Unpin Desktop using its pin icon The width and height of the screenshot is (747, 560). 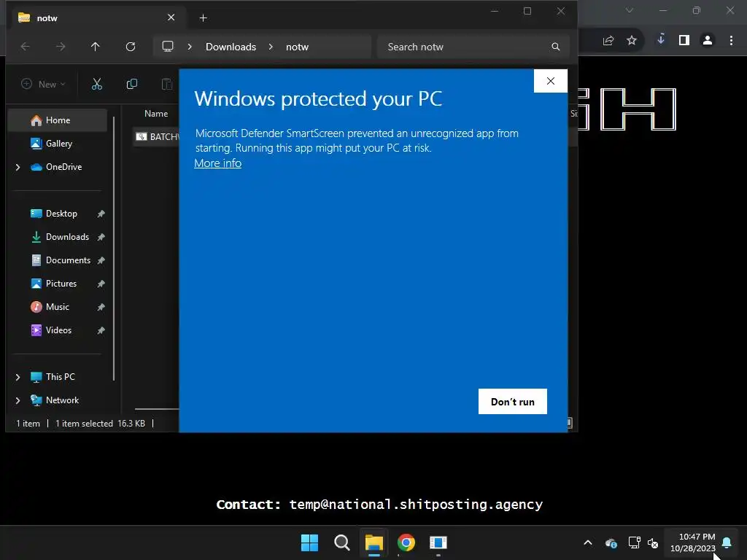point(101,214)
